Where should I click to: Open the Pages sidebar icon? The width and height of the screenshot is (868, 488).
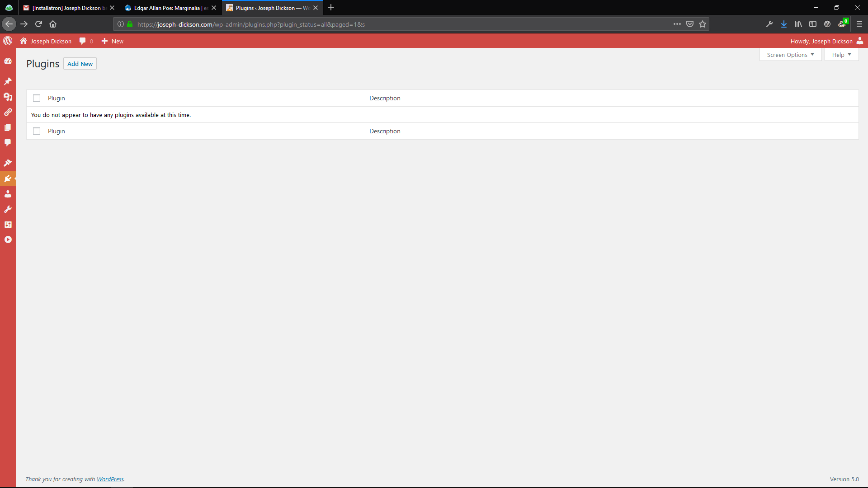point(8,127)
